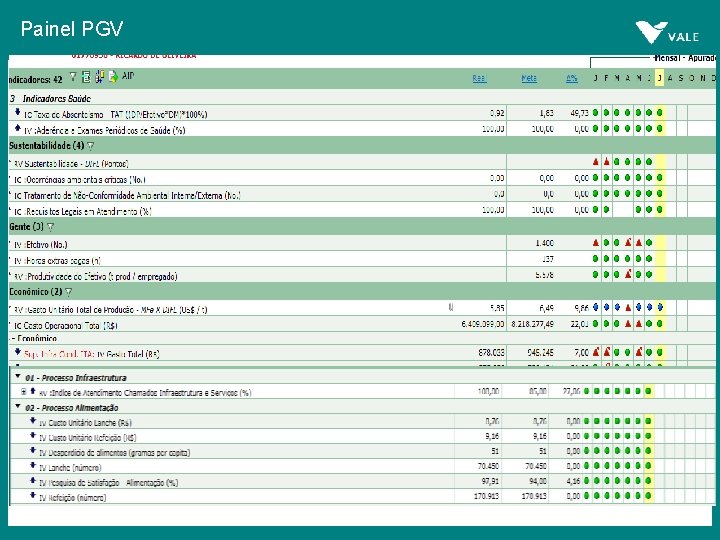Click July green dot in Requisitos Legais em Atendimento row
The image size is (720, 540).
659,209
